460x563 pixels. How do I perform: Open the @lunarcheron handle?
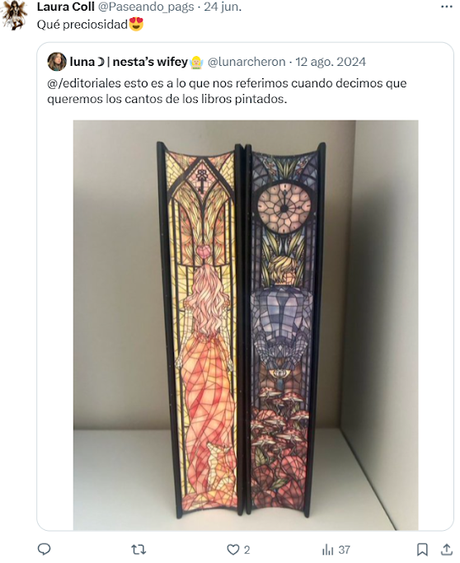pyautogui.click(x=247, y=62)
